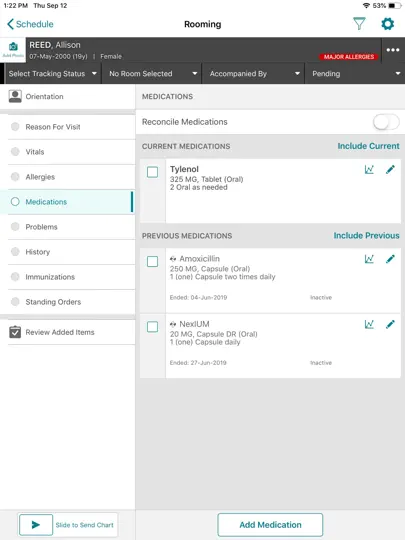Open the Pending status dropdown

[355, 73]
